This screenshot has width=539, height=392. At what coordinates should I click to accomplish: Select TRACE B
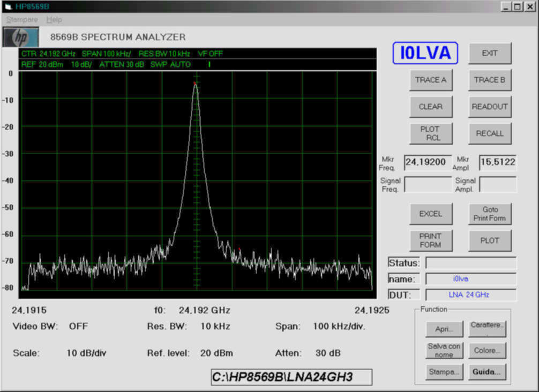(490, 80)
